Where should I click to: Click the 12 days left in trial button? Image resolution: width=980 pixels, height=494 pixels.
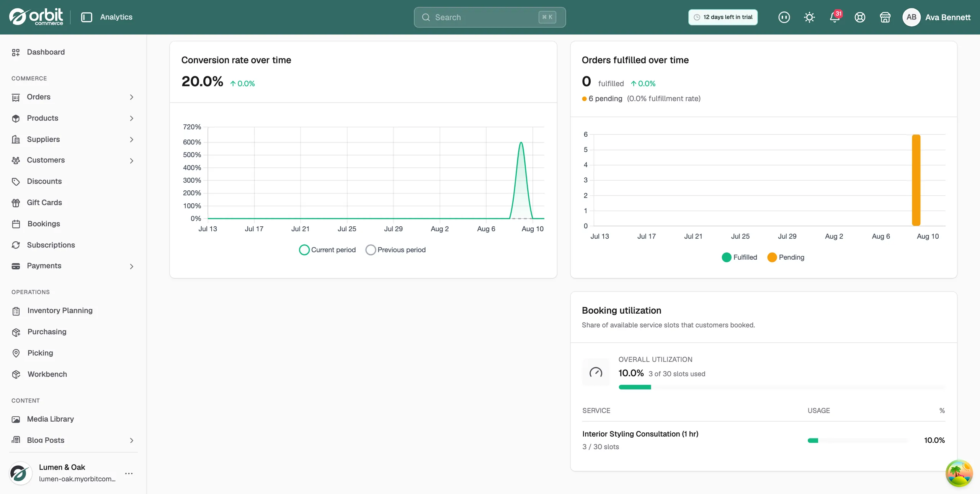[x=723, y=17]
